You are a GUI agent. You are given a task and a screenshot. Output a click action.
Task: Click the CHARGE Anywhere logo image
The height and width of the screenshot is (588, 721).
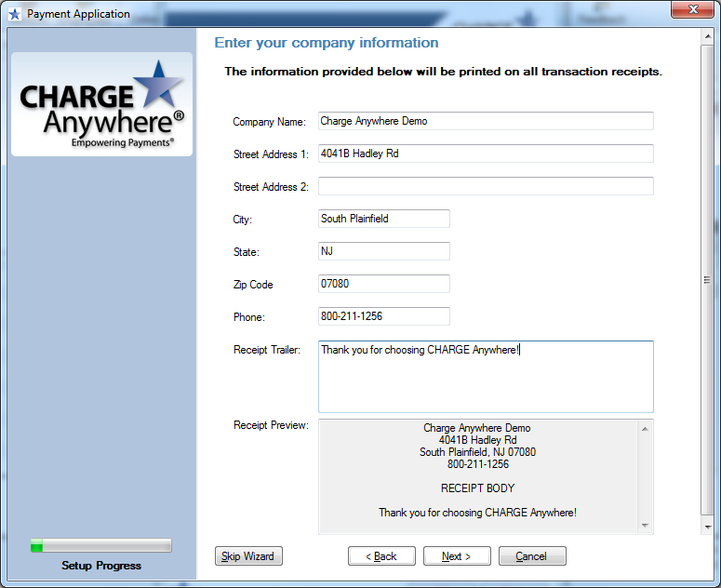[x=101, y=104]
